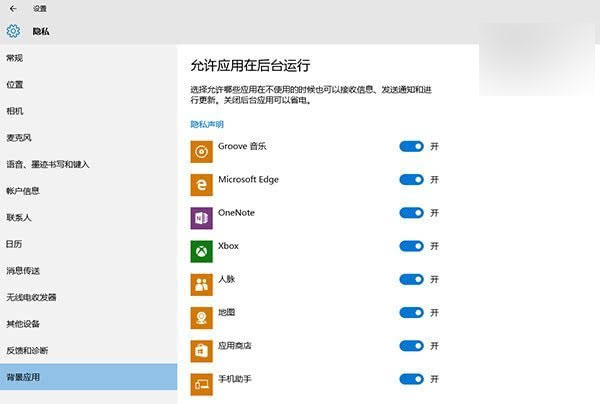Click the 地图 maps app icon
600x404 pixels.
[x=201, y=318]
